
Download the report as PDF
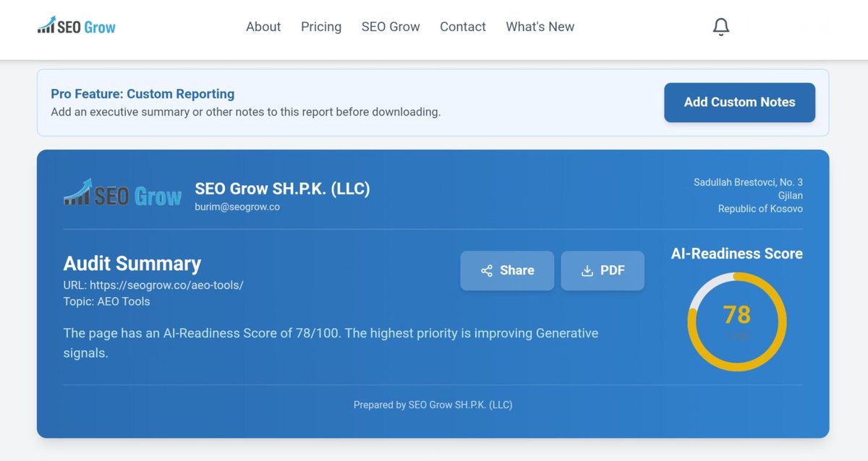pos(603,271)
